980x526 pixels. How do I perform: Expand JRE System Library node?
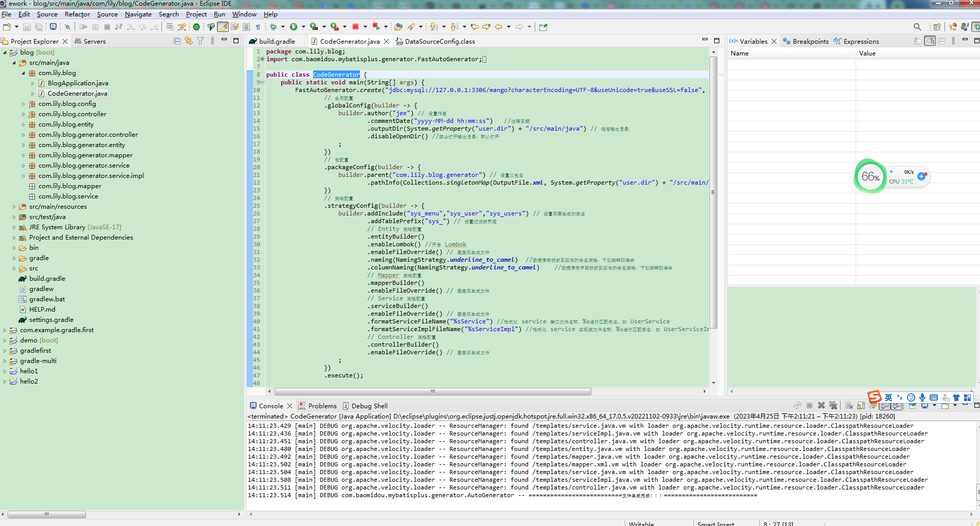[x=14, y=227]
